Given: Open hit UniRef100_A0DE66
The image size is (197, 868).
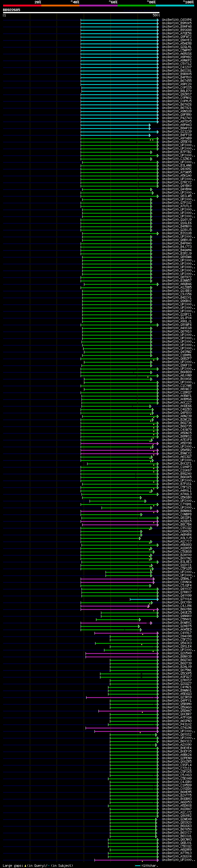Looking at the screenshot, I should coord(177,406).
